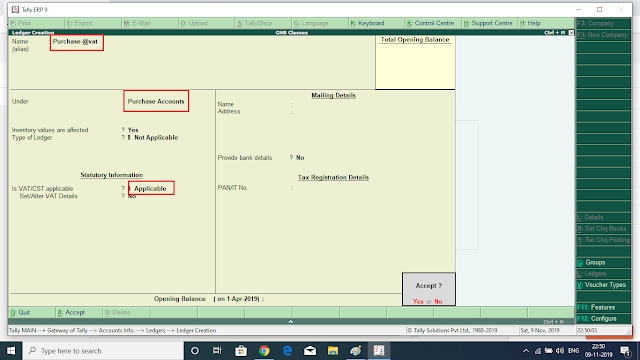Open G: Groups from sidebar

pyautogui.click(x=603, y=262)
